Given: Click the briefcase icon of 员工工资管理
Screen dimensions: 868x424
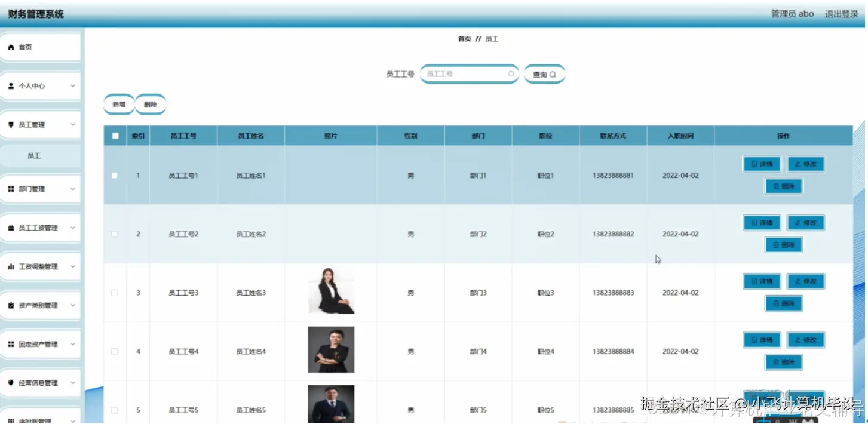Looking at the screenshot, I should tap(11, 228).
